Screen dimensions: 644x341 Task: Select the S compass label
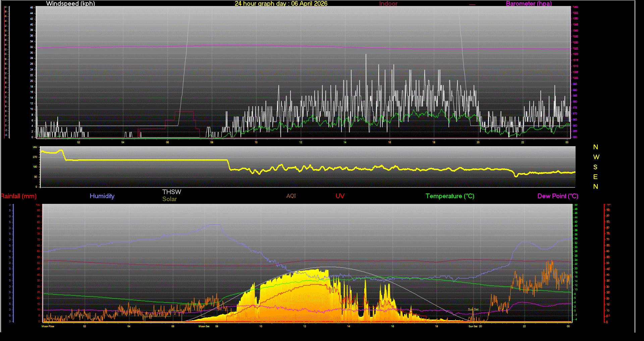[x=596, y=167]
